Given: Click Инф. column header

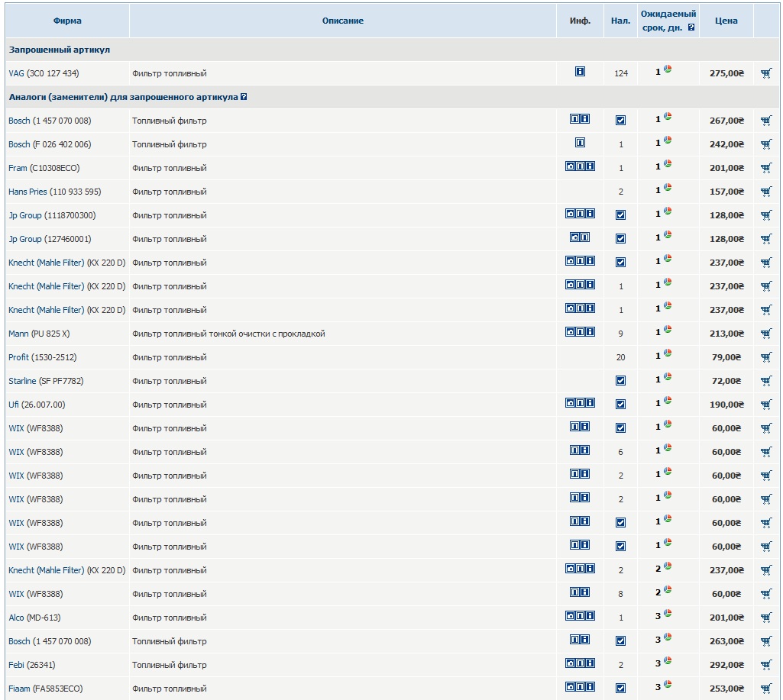Looking at the screenshot, I should click(580, 21).
